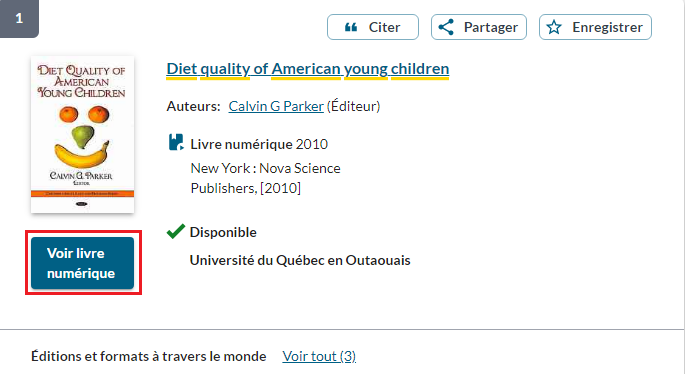Click the share icon next to Partager

pos(446,27)
